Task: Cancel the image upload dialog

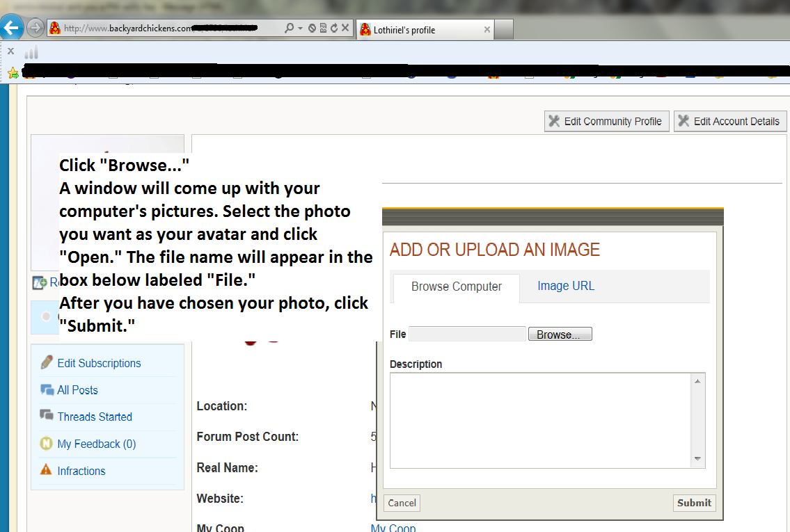Action: (402, 503)
